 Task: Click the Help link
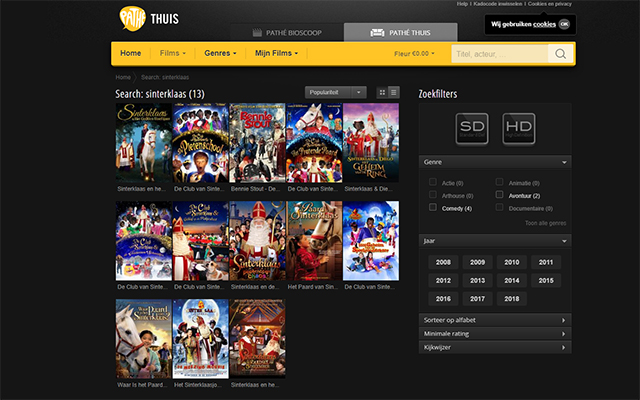(x=462, y=4)
